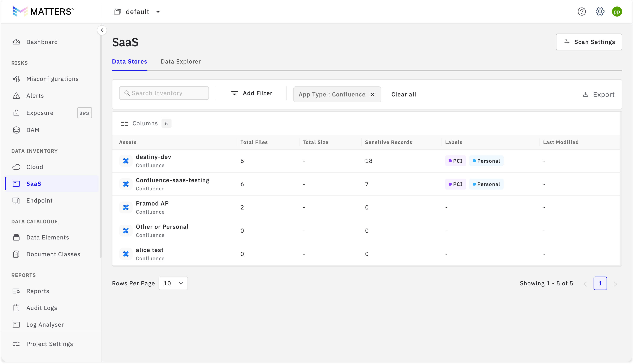Click the Total Size column header
Screen dimensions: 633x364
315,142
